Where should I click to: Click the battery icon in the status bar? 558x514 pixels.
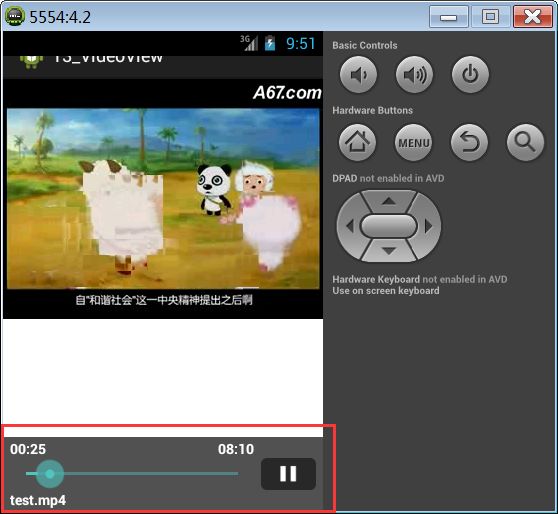[x=270, y=43]
